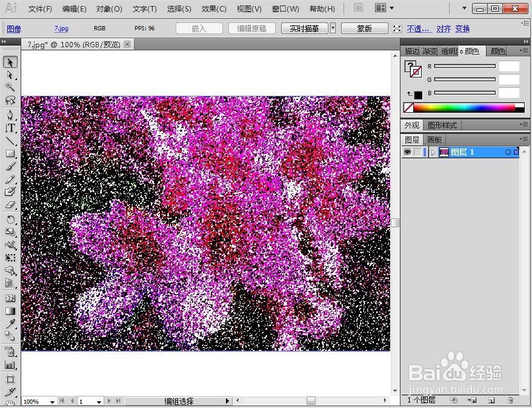Select the Lasso tool

coord(10,100)
